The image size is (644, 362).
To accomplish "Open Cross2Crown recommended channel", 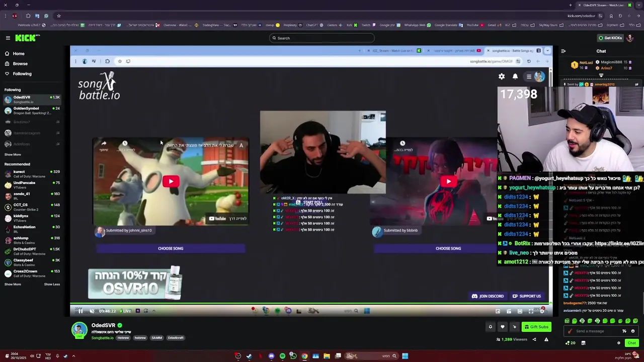I will 32,273.
